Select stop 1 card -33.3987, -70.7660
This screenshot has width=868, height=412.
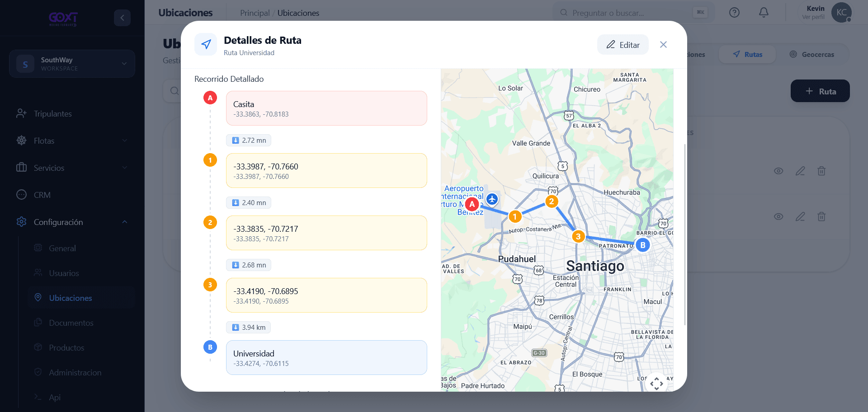point(326,171)
